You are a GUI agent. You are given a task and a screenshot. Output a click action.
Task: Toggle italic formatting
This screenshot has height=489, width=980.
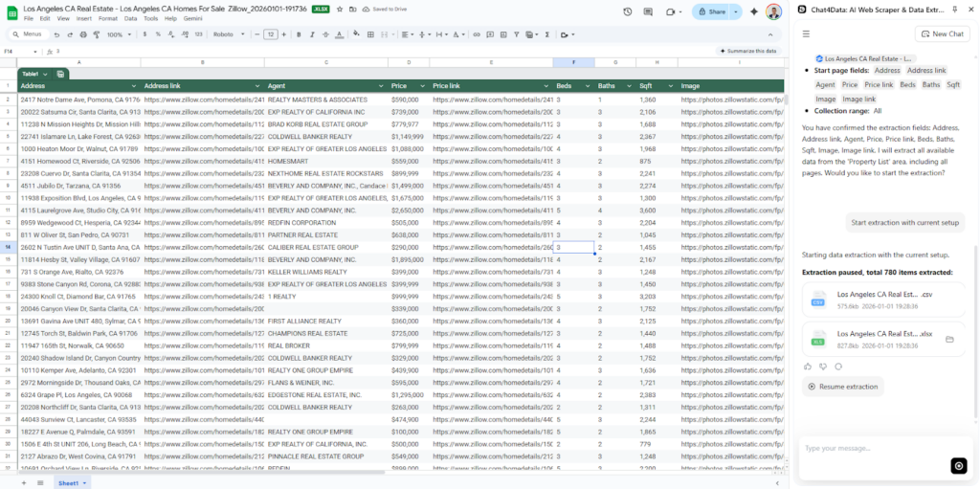pos(312,35)
